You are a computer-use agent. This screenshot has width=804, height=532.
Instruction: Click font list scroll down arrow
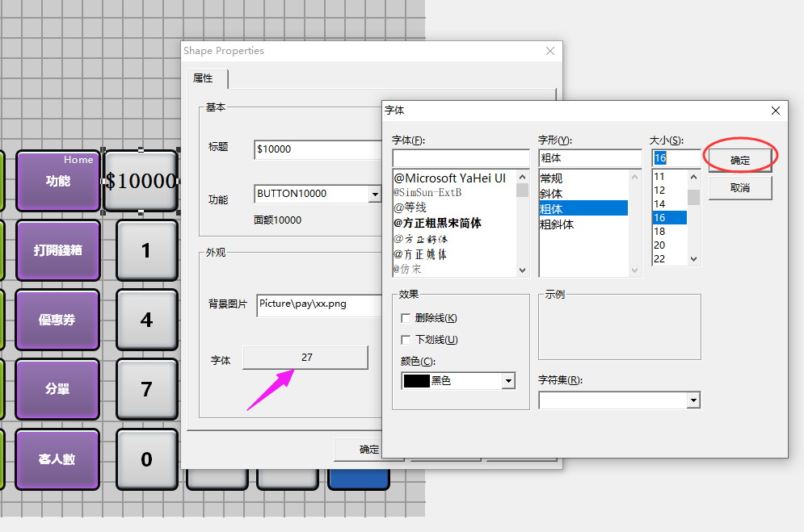pos(523,270)
